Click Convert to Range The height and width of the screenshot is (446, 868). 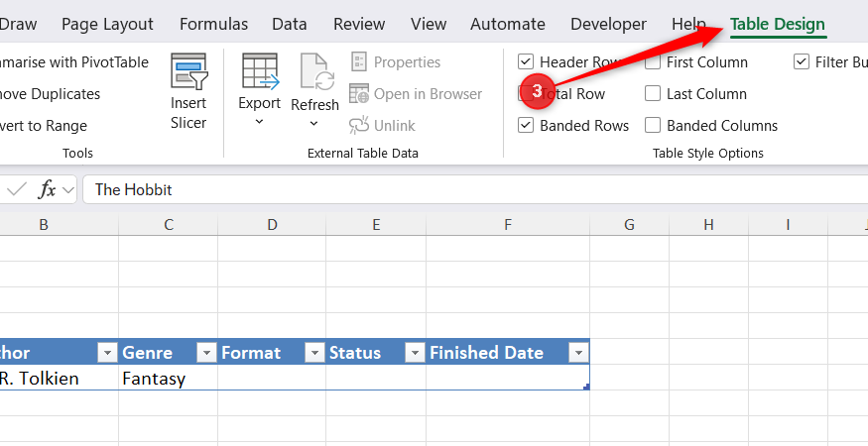(x=44, y=126)
